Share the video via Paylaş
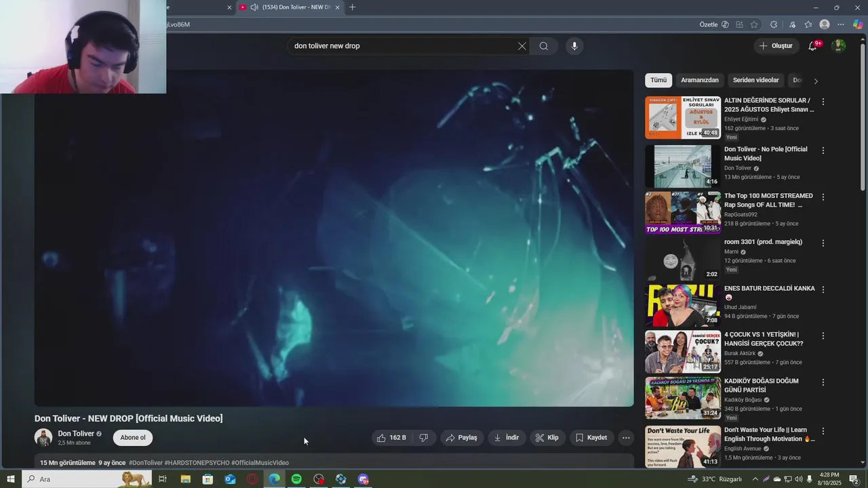Viewport: 868px width, 488px height. (461, 438)
